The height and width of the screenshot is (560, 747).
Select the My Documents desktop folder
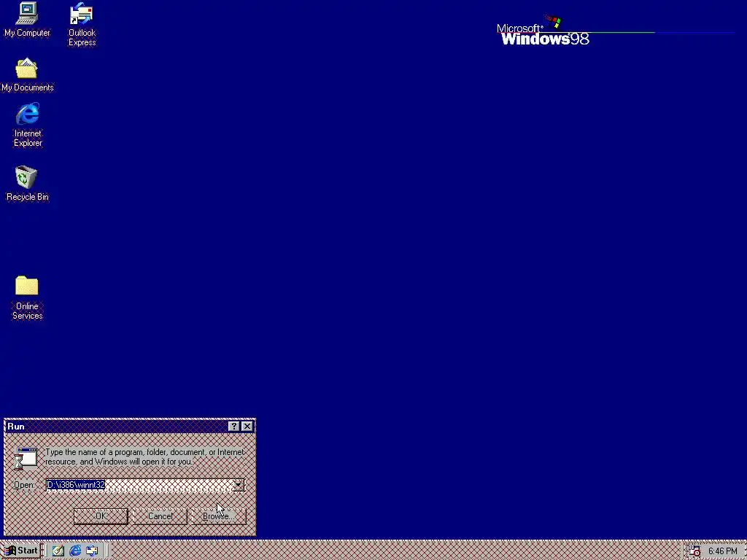point(27,74)
